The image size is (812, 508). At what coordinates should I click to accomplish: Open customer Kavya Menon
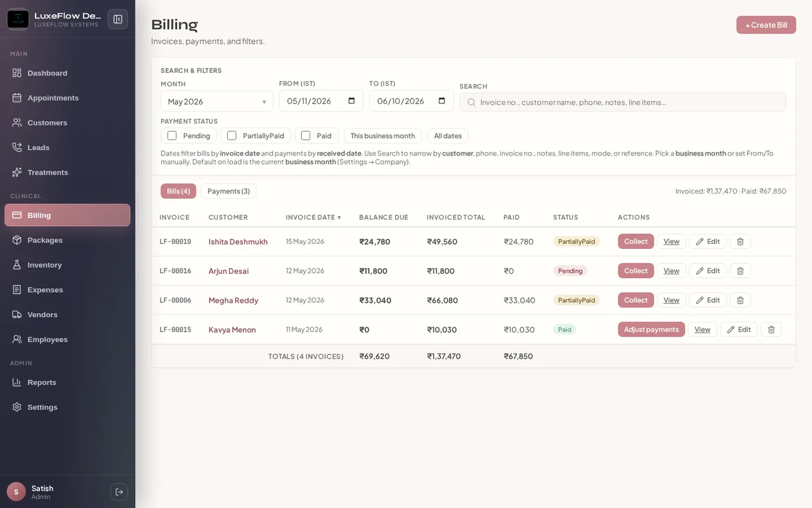tap(232, 330)
